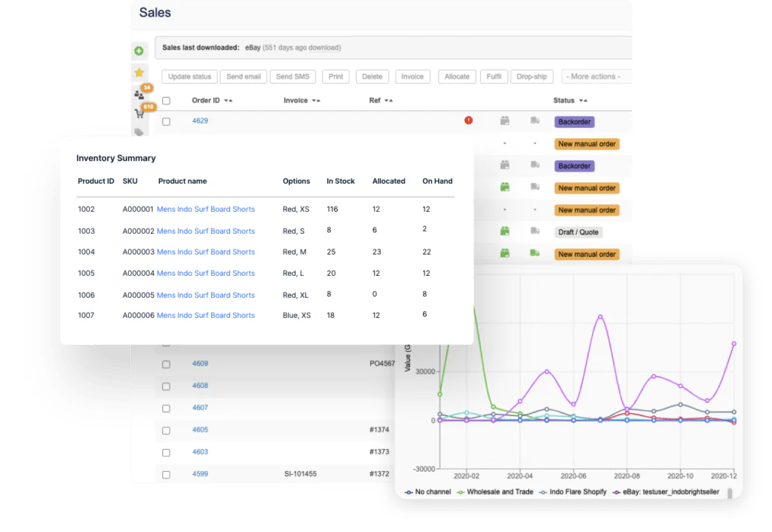Viewport: 772px width, 532px height.
Task: Click the green plus add icon in sidebar
Action: 139,50
